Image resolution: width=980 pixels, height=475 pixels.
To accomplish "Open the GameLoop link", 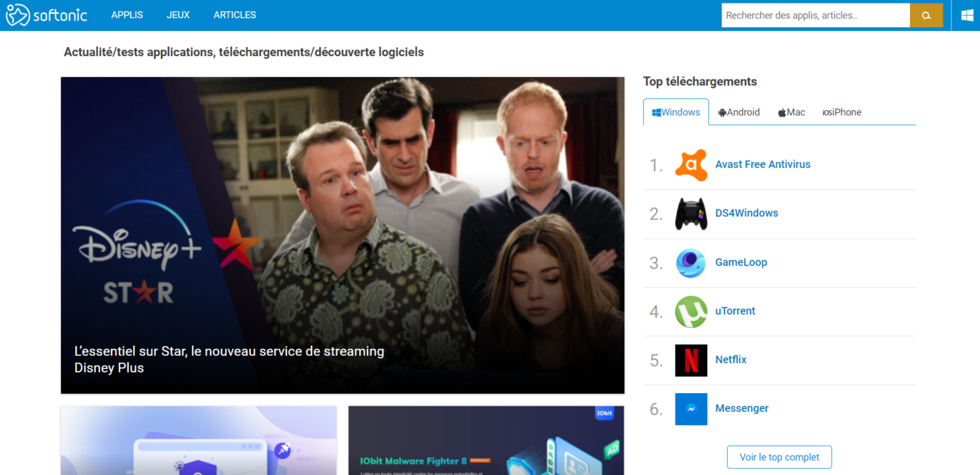I will click(741, 262).
